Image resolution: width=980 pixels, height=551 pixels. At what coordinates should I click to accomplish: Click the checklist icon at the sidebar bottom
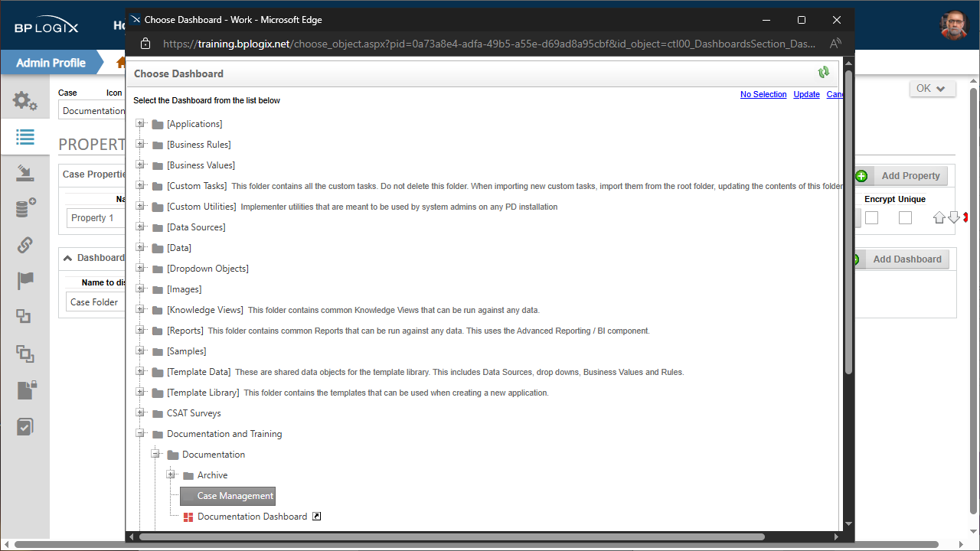[24, 426]
